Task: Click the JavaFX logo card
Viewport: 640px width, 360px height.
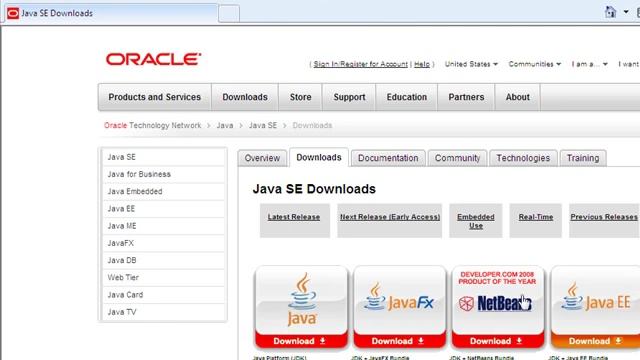Action: tap(400, 300)
